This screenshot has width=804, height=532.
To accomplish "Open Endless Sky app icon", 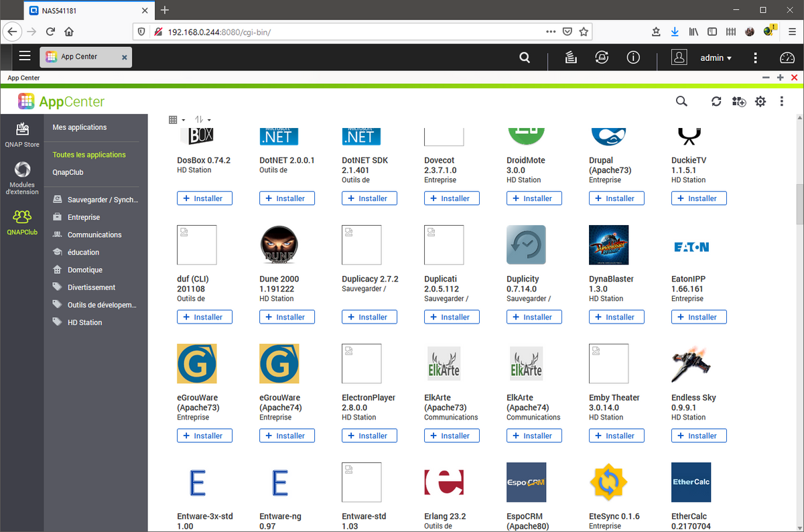I will [691, 364].
